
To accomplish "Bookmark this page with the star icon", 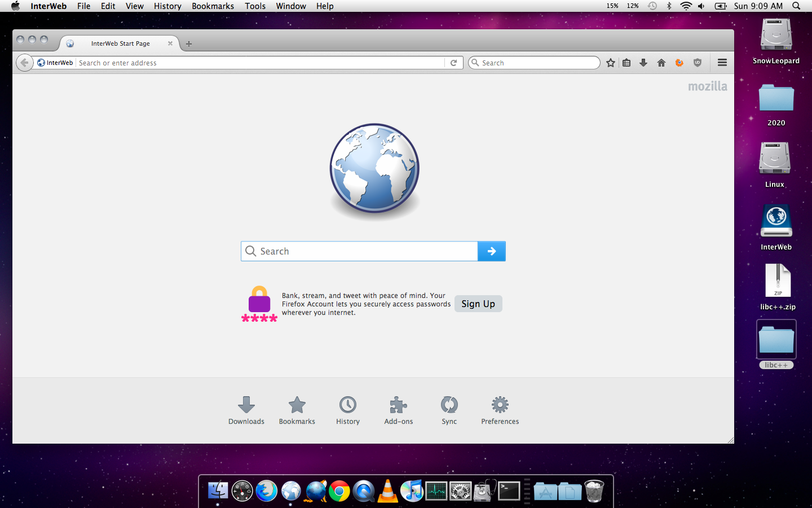I will [x=610, y=63].
